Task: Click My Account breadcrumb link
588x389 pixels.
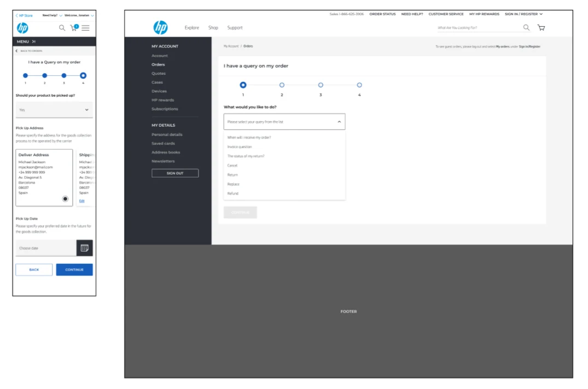Action: pyautogui.click(x=231, y=46)
